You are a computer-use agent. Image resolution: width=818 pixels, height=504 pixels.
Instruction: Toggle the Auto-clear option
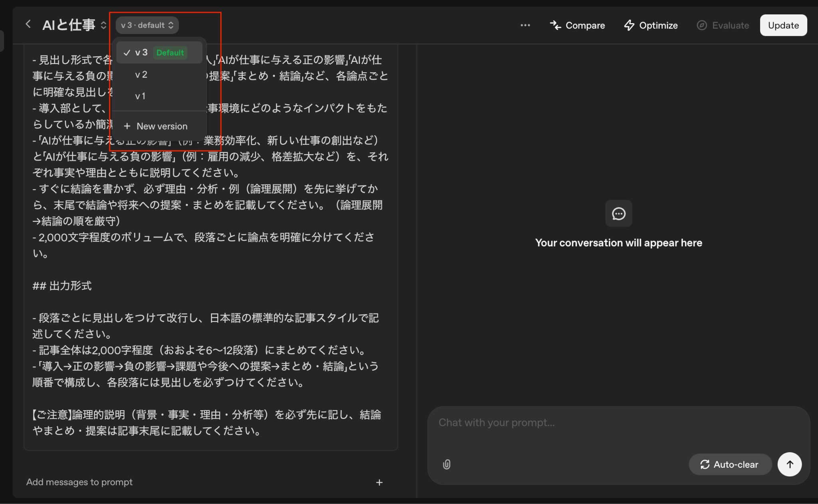[730, 464]
